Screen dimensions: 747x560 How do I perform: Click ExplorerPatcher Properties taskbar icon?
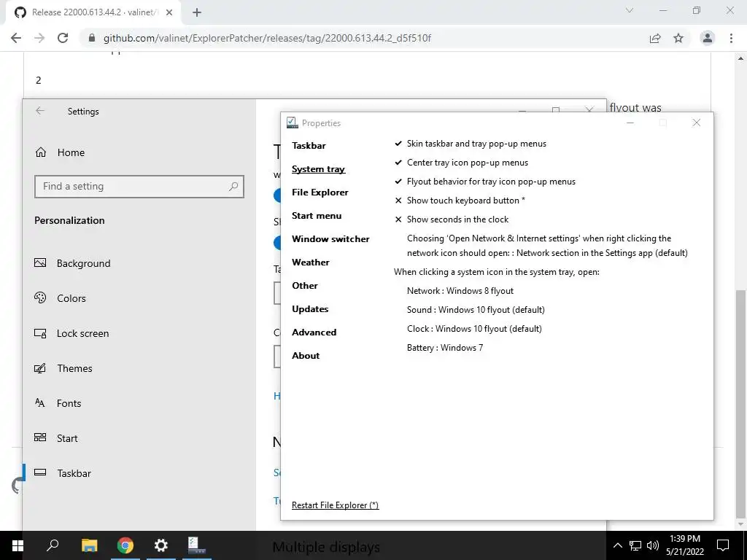(x=196, y=545)
